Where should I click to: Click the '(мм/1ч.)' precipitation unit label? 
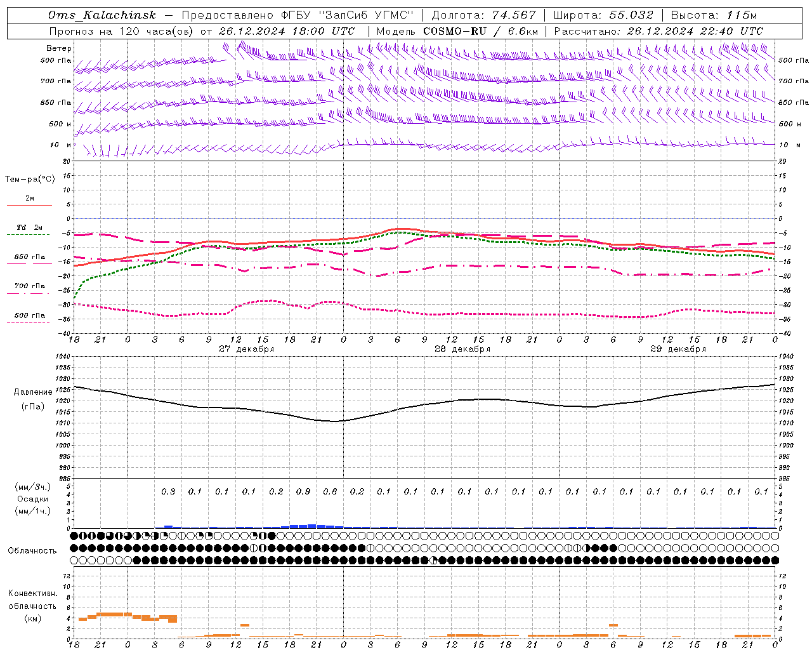point(34,511)
